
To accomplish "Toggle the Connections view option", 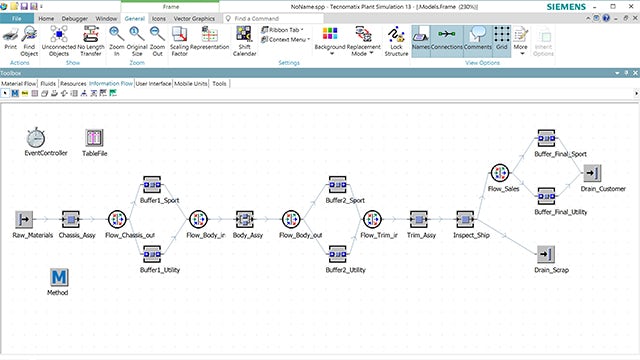I will pyautogui.click(x=447, y=41).
